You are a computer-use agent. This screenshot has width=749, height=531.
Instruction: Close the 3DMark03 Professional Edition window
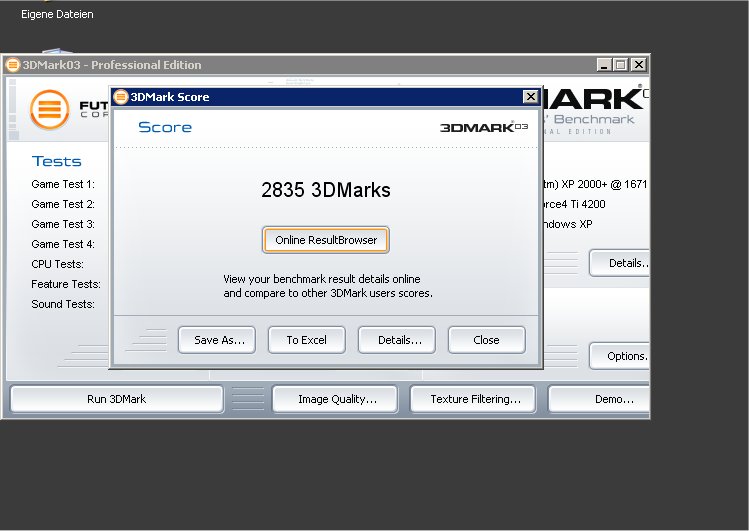(639, 64)
